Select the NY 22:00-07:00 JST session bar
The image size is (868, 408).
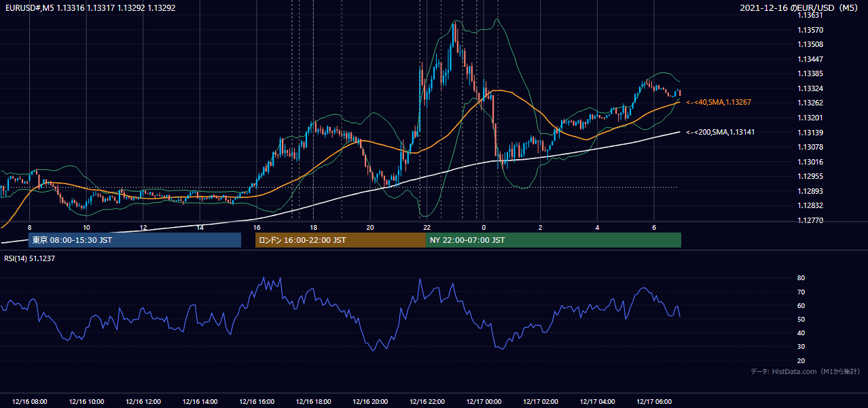[x=553, y=240]
